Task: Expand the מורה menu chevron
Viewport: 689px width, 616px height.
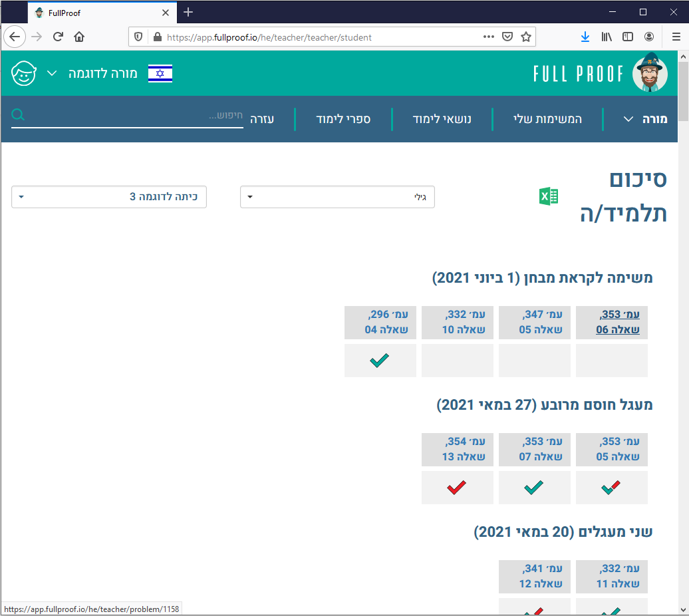Action: [628, 120]
